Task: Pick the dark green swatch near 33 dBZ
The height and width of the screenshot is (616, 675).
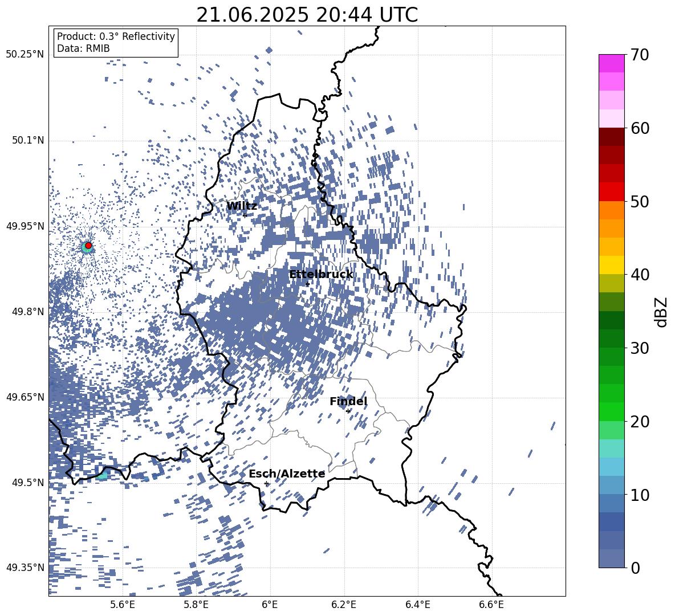Action: pyautogui.click(x=611, y=320)
